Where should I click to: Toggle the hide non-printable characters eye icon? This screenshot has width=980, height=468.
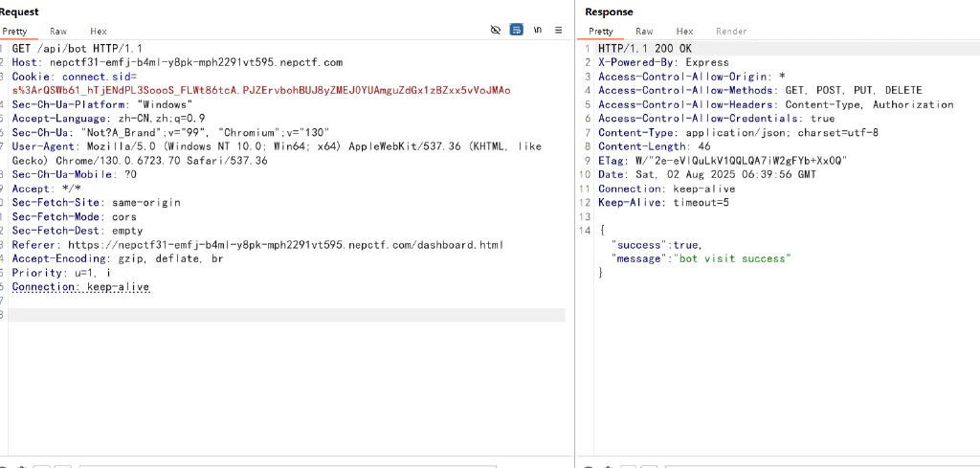click(x=496, y=30)
